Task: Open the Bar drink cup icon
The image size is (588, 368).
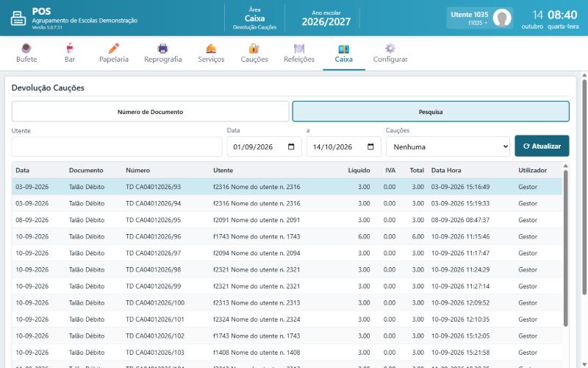Action: pyautogui.click(x=70, y=49)
